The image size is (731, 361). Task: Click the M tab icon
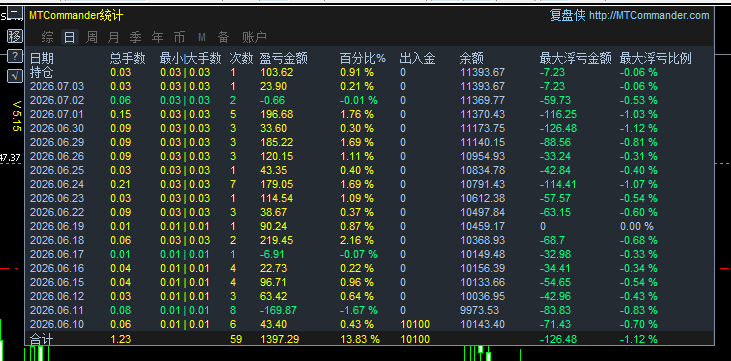[x=201, y=37]
